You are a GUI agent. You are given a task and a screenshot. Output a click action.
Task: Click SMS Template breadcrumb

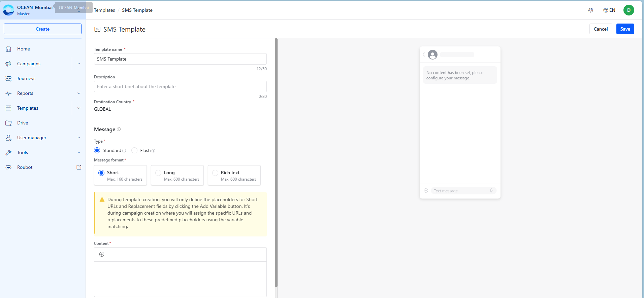[x=137, y=10]
